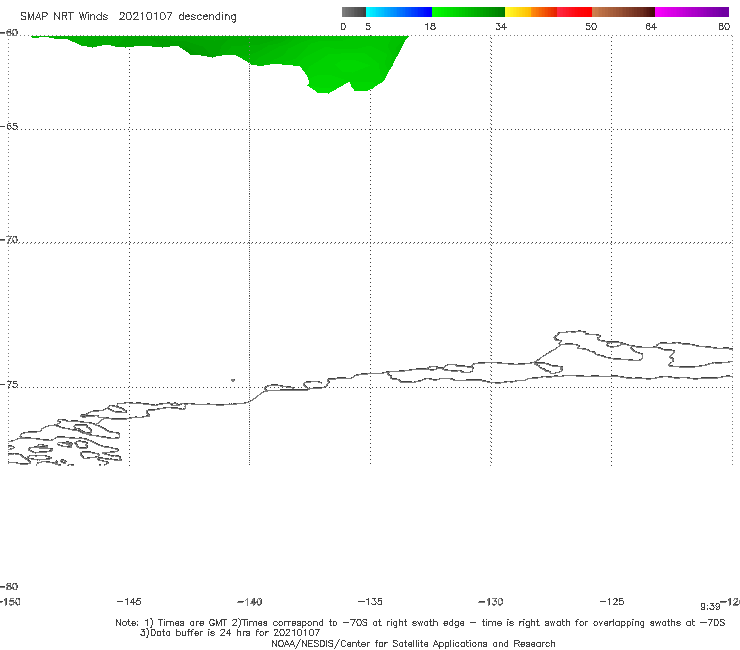Click the longitude label '-135'
Viewport: 740px width, 650px height.
coord(370,602)
